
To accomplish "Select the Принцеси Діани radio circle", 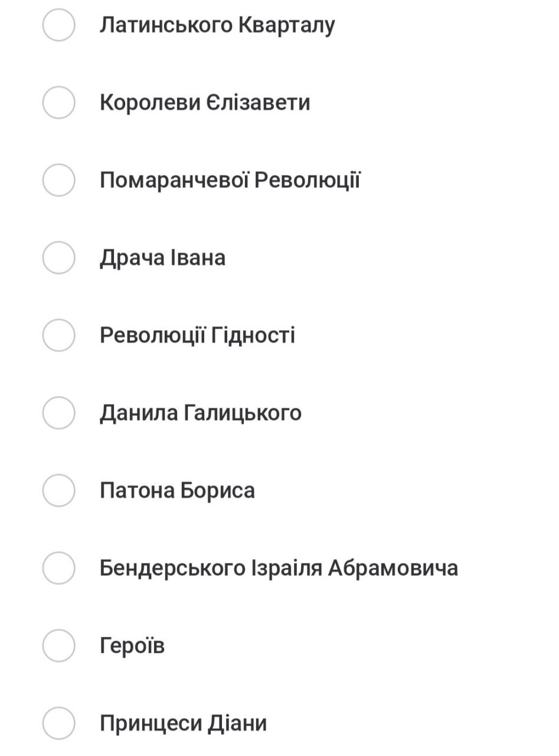I will click(x=58, y=723).
